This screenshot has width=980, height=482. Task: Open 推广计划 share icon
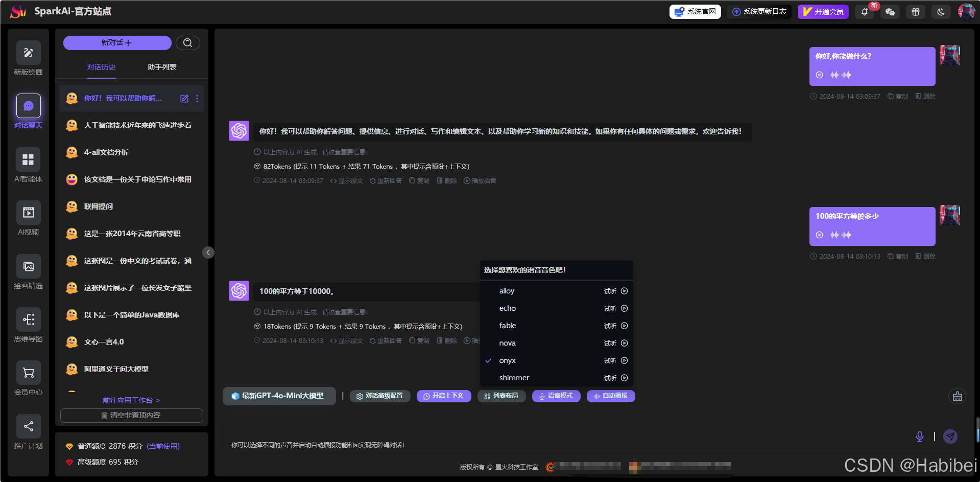tap(29, 426)
